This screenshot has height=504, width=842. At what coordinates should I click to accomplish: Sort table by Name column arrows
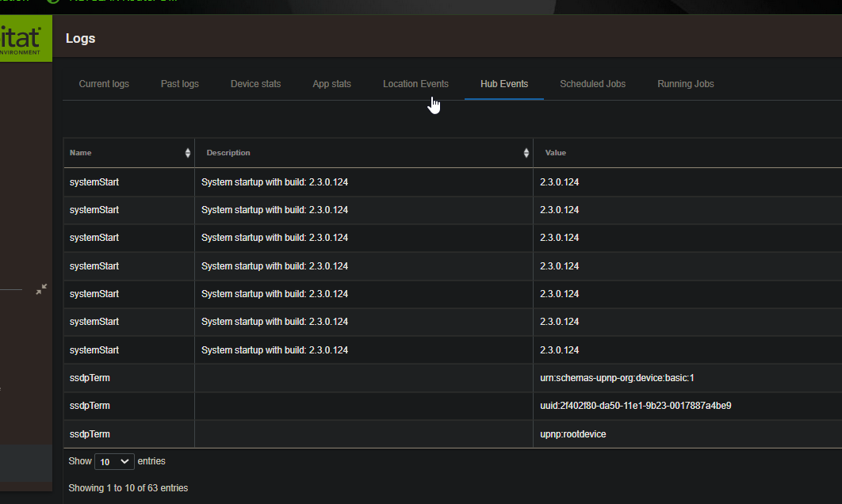[188, 153]
